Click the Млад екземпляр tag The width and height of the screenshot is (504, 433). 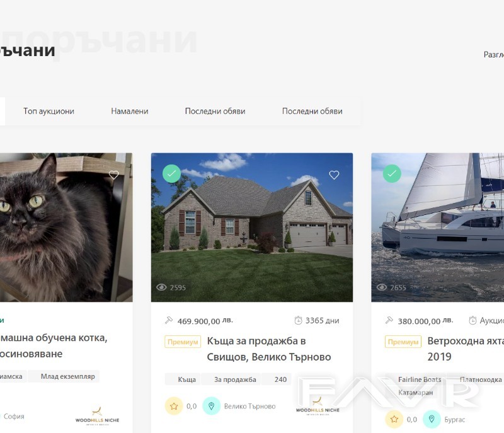[x=68, y=376]
